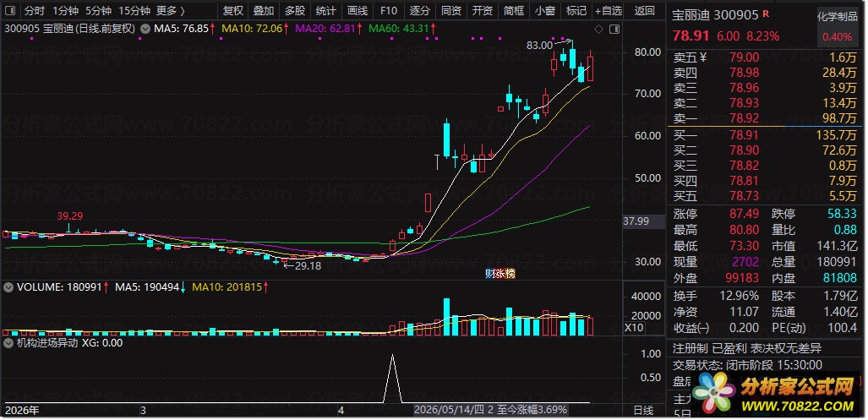
Task: Toggle the left sidebar panel icon
Action: coord(10,10)
